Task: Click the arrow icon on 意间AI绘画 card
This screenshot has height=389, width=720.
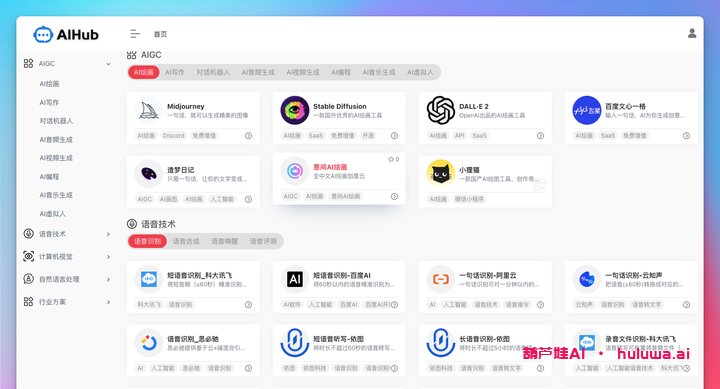Action: [394, 197]
